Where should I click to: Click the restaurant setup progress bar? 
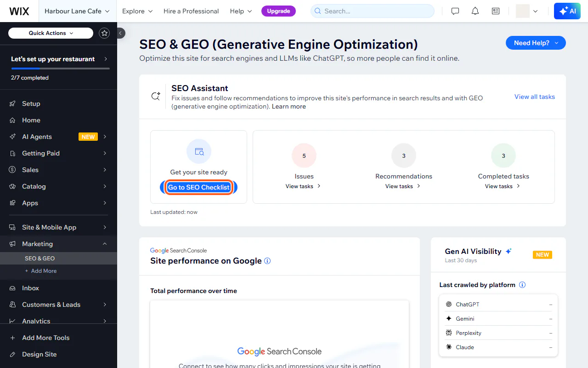point(60,69)
